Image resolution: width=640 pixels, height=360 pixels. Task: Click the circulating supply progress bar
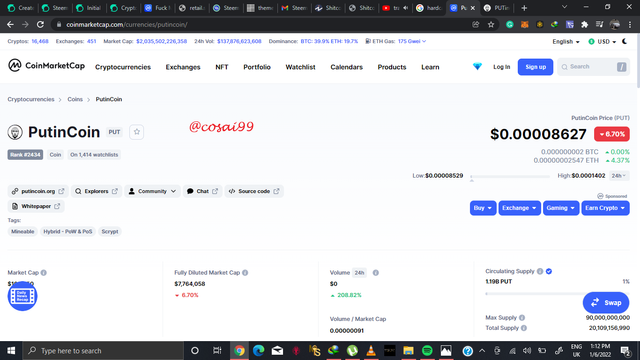(x=558, y=293)
